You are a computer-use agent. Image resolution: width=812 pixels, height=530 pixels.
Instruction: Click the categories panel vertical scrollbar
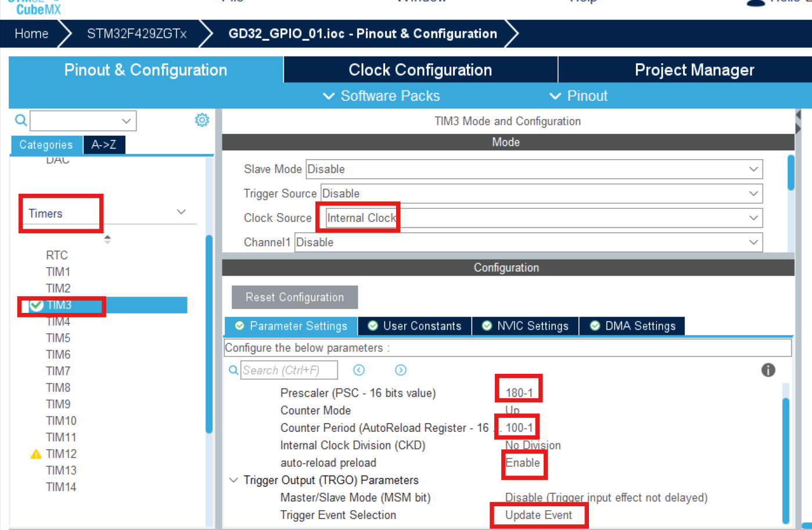[209, 334]
